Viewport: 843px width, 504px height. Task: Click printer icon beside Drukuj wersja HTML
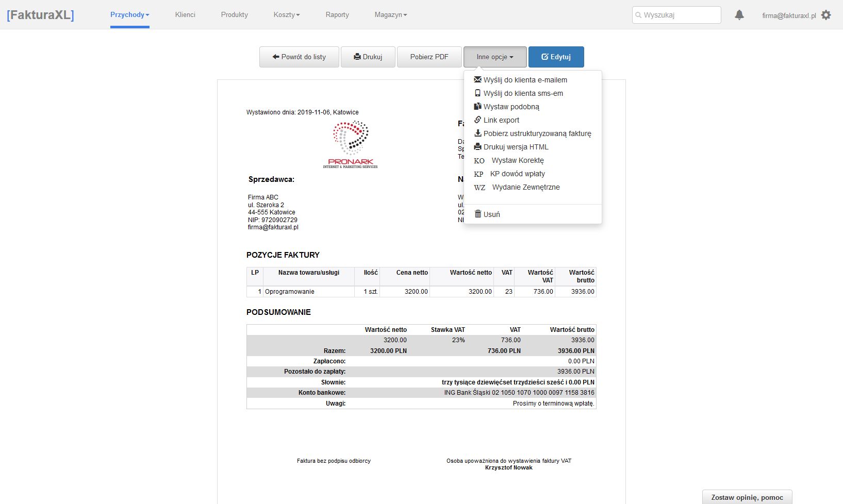tap(477, 146)
